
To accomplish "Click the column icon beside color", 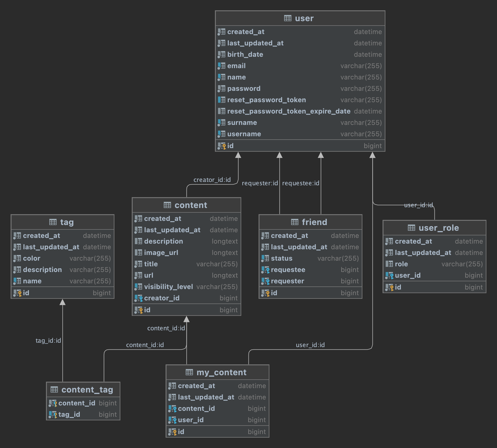I will pos(17,259).
